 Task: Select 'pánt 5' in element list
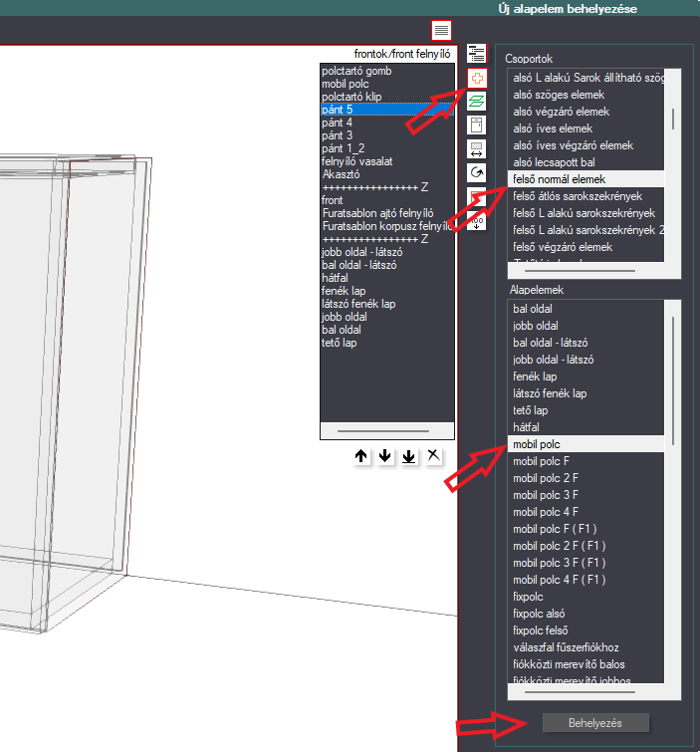click(x=387, y=110)
